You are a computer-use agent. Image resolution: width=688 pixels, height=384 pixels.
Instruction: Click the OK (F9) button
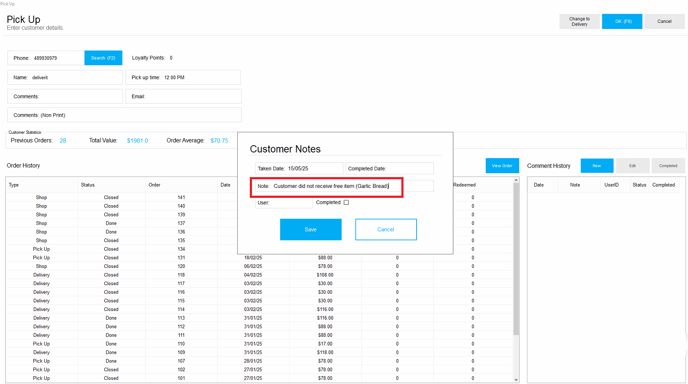pos(622,22)
